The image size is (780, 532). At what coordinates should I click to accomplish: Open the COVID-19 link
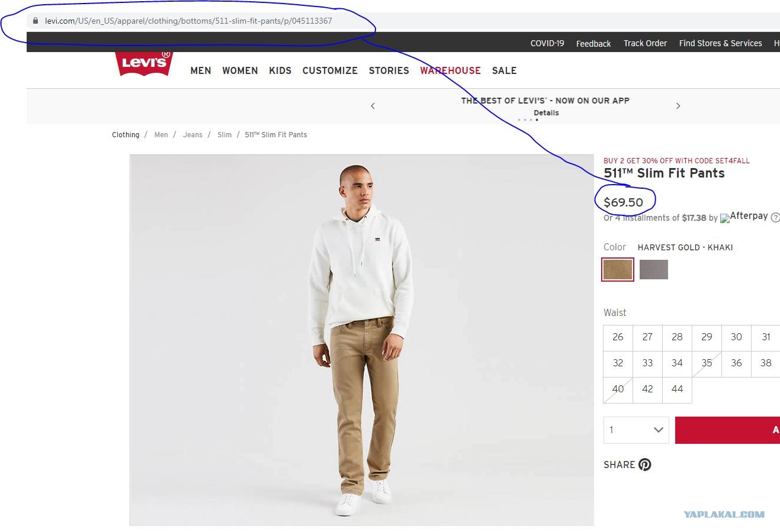pos(547,43)
